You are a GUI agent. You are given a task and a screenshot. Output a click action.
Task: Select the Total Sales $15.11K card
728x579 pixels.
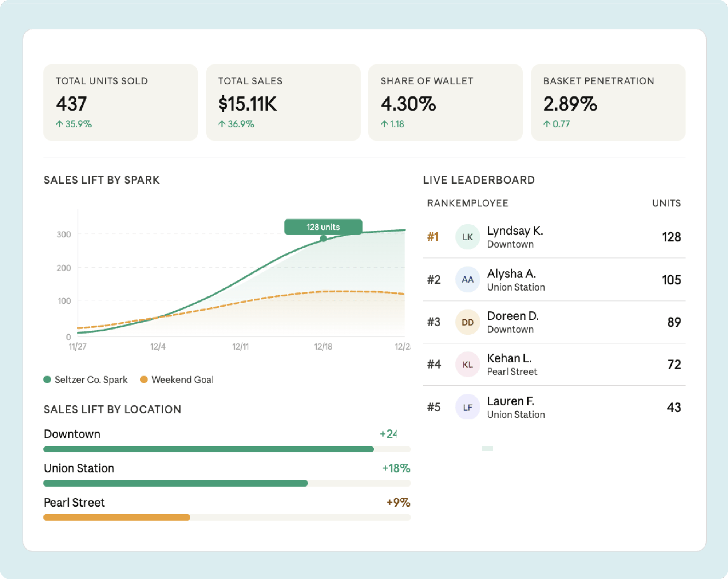pyautogui.click(x=283, y=103)
